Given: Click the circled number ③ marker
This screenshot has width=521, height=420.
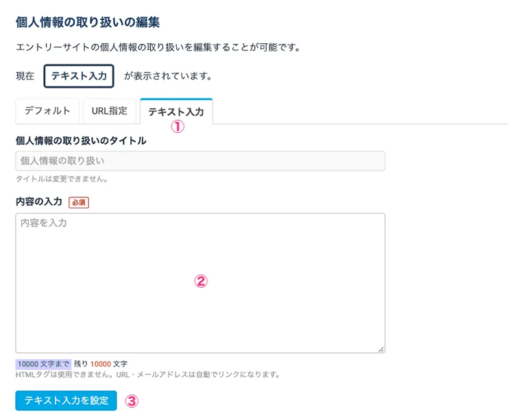Looking at the screenshot, I should 132,401.
